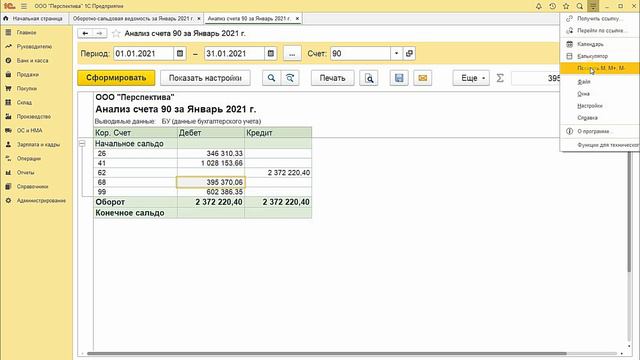Open the Настройки submenu
This screenshot has height=360, width=640.
pos(600,106)
